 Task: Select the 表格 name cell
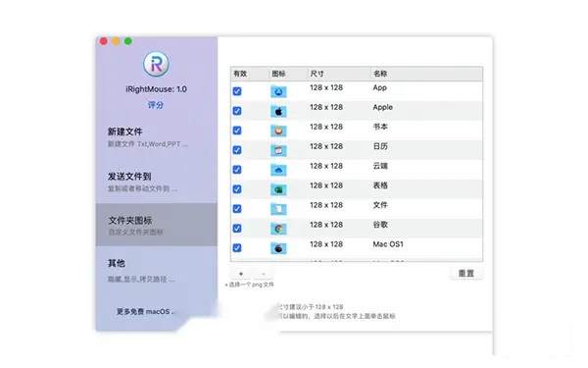click(380, 185)
